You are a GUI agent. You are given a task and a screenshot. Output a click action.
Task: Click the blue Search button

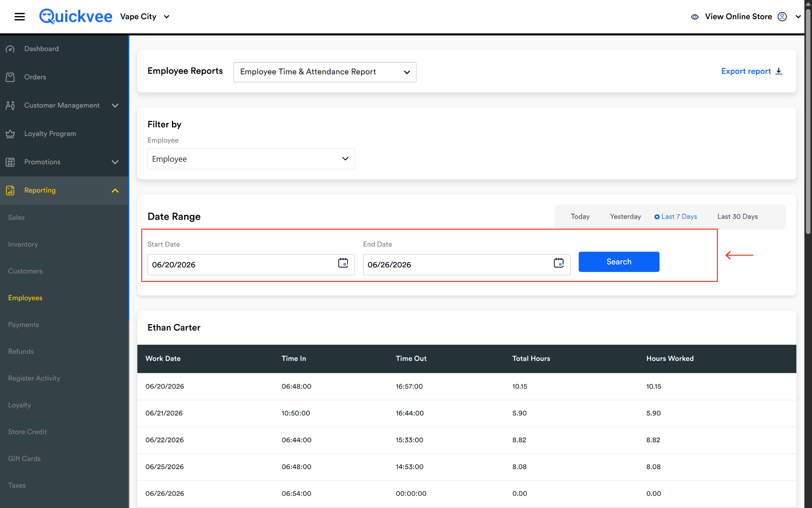tap(619, 262)
